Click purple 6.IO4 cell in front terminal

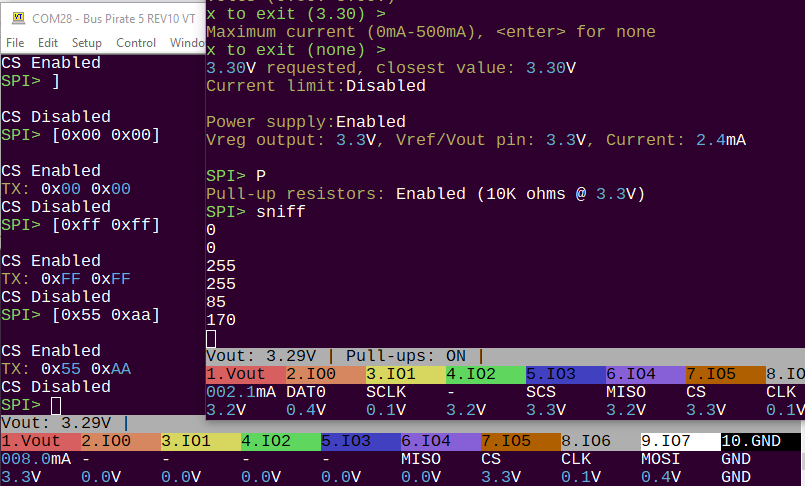(646, 374)
